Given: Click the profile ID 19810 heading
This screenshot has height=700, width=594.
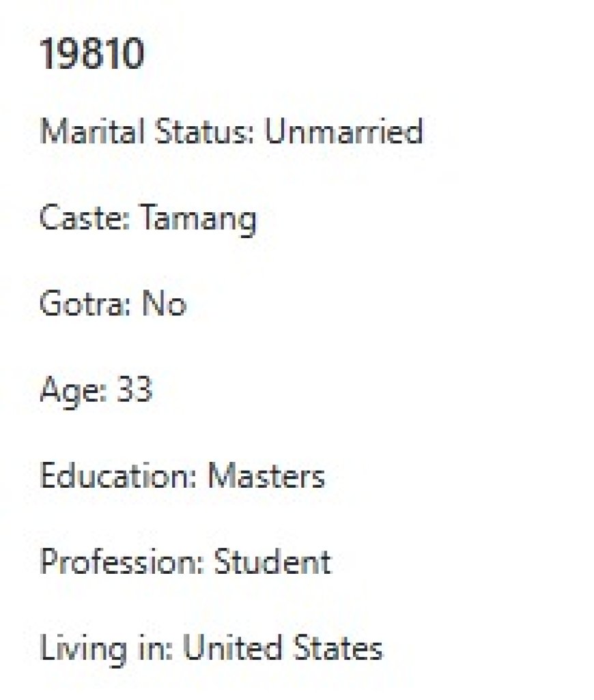Looking at the screenshot, I should [92, 53].
